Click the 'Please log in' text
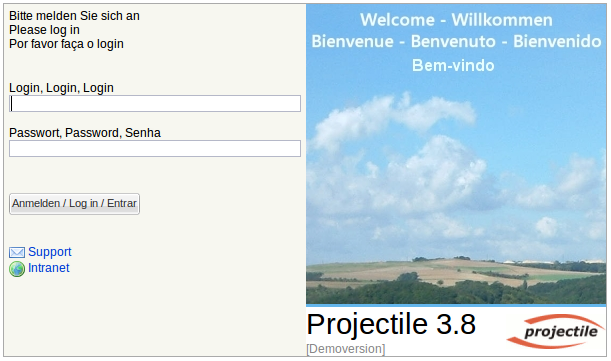Screen dimensions: 611x361 pyautogui.click(x=44, y=30)
